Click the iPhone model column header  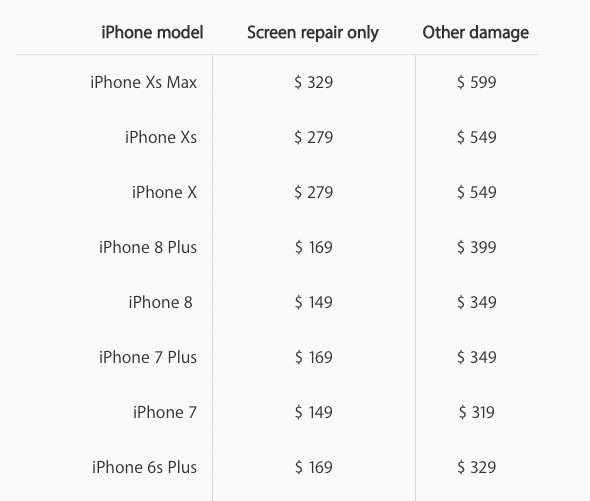click(x=152, y=32)
